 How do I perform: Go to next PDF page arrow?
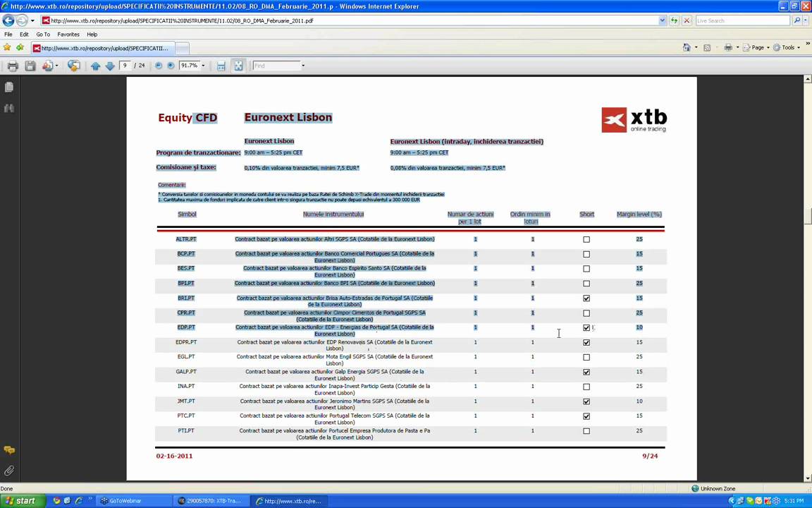110,66
